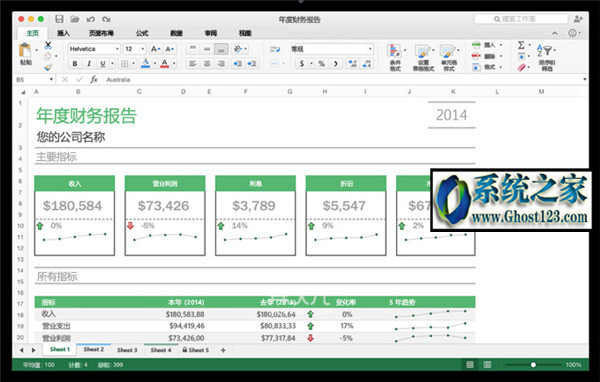Click the percent style button
The height and width of the screenshot is (382, 600).
pos(321,64)
